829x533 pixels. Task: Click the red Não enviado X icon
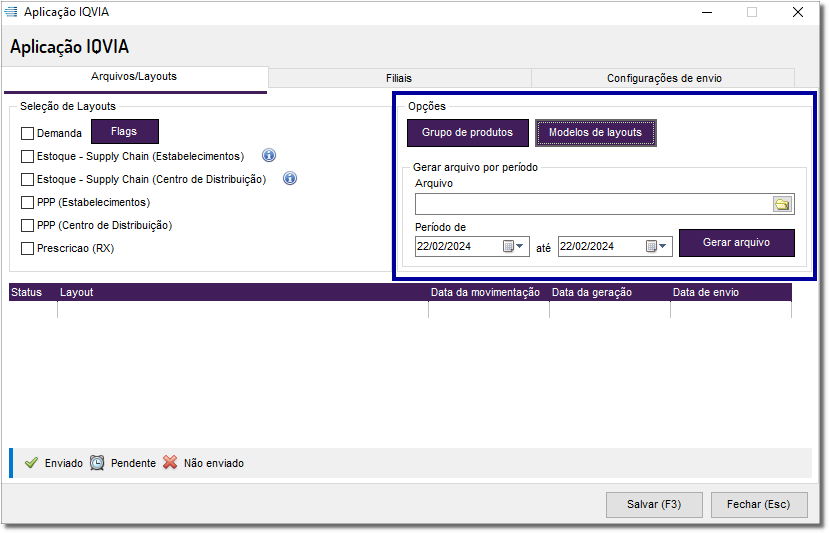coord(170,462)
